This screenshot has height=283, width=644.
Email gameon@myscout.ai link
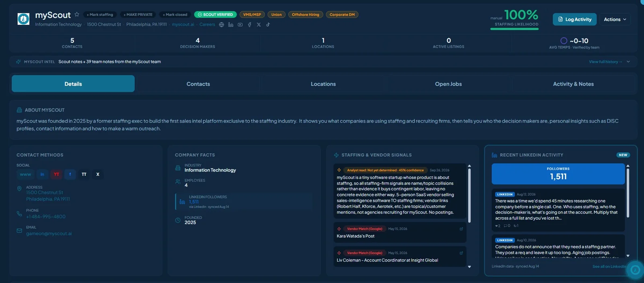49,233
